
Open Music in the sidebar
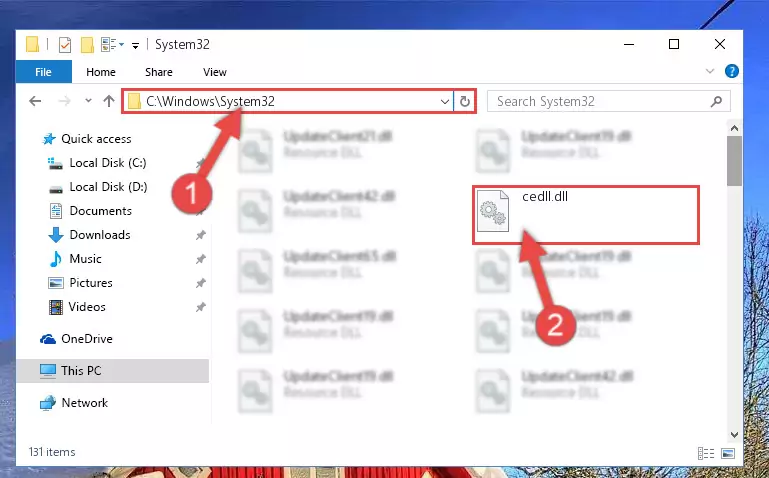coord(76,259)
